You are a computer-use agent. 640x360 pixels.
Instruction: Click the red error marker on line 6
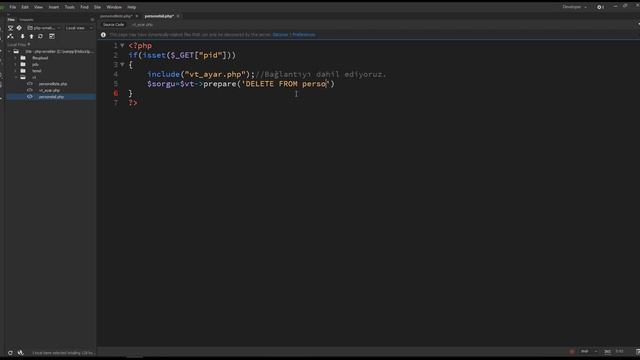[116, 93]
